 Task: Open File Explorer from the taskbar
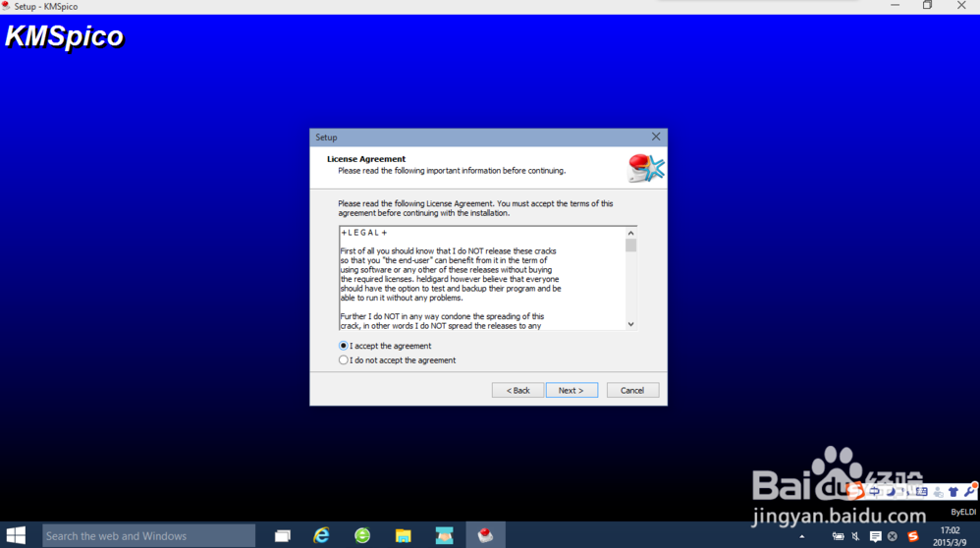click(404, 535)
